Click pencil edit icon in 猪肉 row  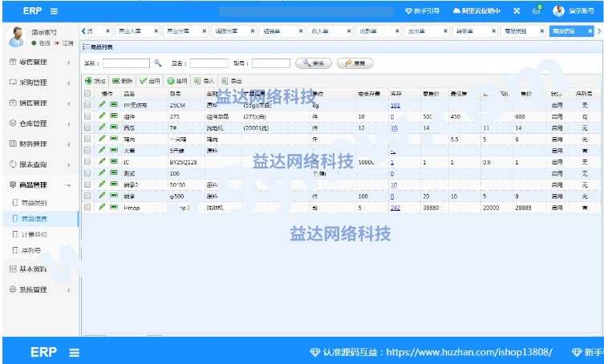[x=102, y=139]
